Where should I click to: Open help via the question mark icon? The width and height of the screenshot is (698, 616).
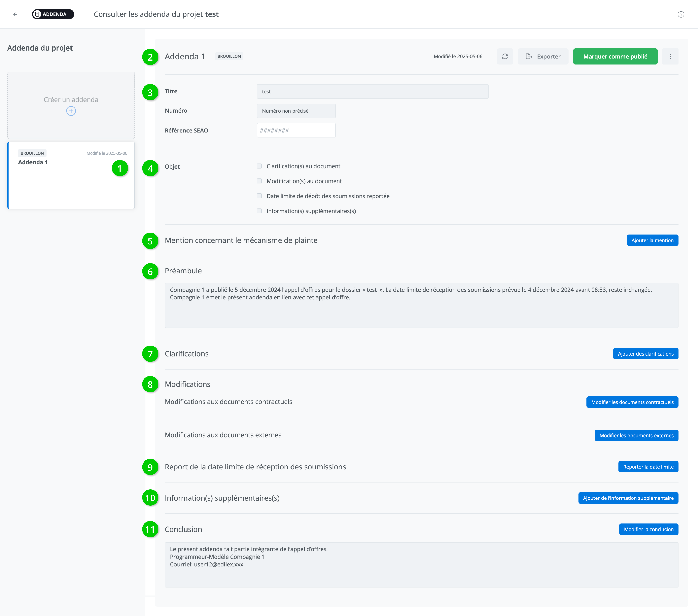pos(681,14)
